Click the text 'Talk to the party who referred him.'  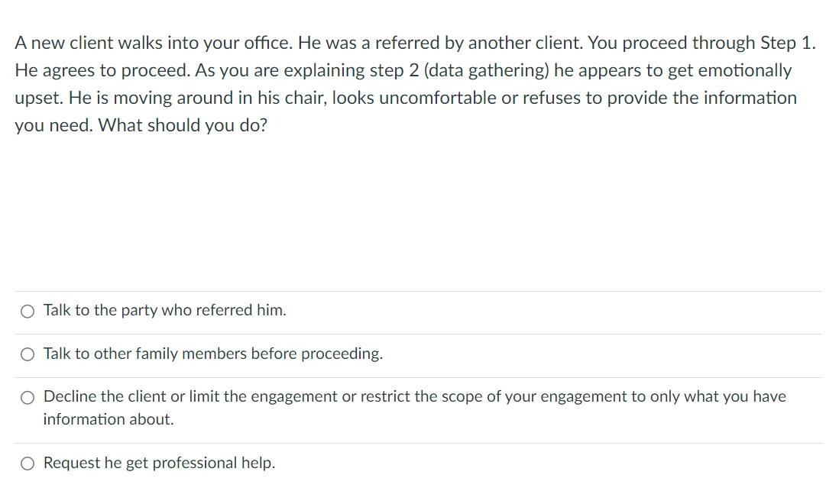pos(164,310)
